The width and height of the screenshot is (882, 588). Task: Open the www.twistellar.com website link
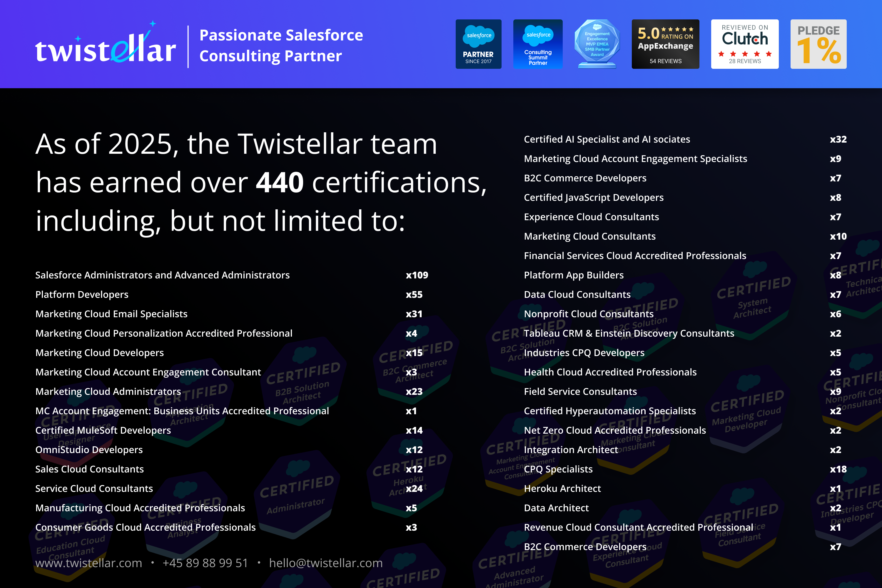point(88,563)
